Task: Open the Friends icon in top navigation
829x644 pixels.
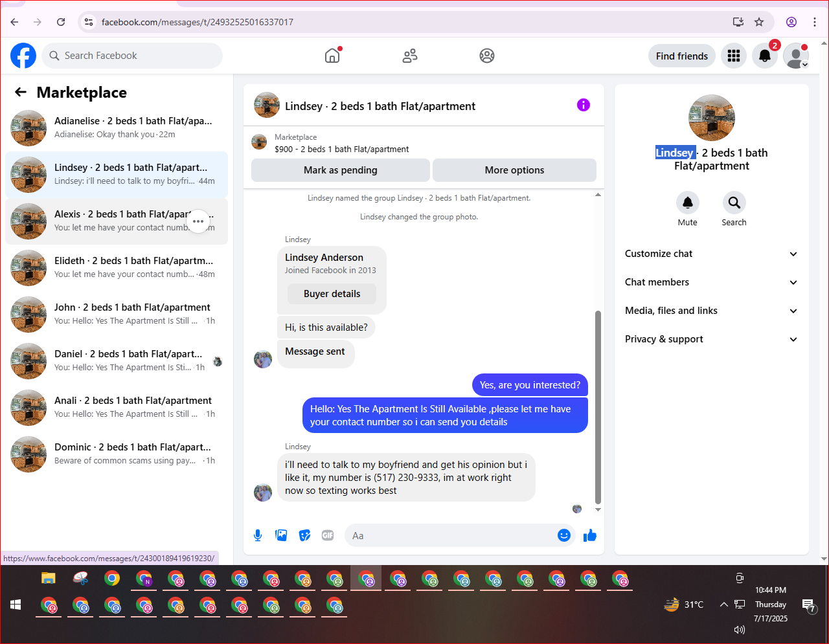Action: coord(410,56)
